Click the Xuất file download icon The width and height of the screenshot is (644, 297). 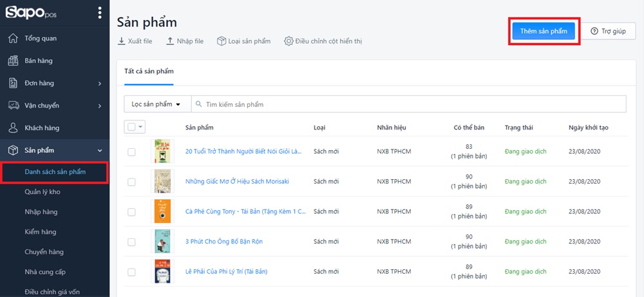122,41
